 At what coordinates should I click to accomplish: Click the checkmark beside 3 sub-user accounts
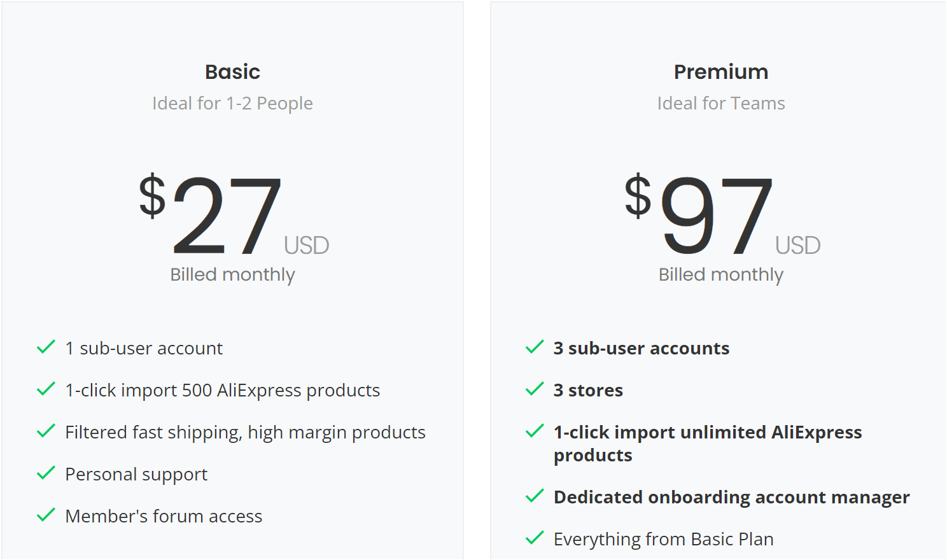click(535, 347)
